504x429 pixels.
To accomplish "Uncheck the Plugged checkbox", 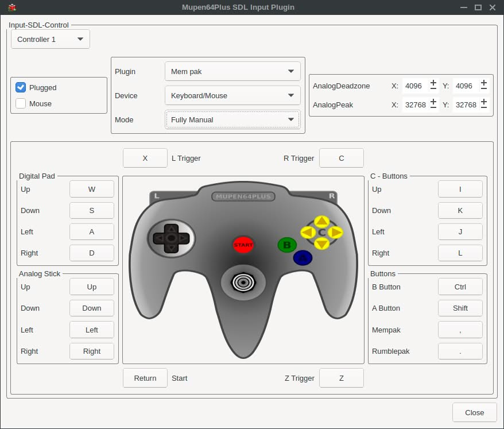I will (21, 87).
